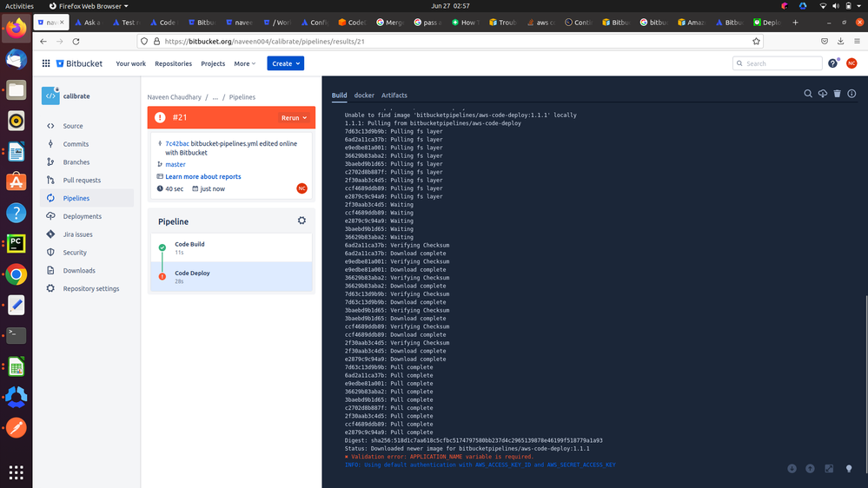Viewport: 868px width, 488px height.
Task: Open Firefox Web Browser app menu
Action: coord(89,6)
